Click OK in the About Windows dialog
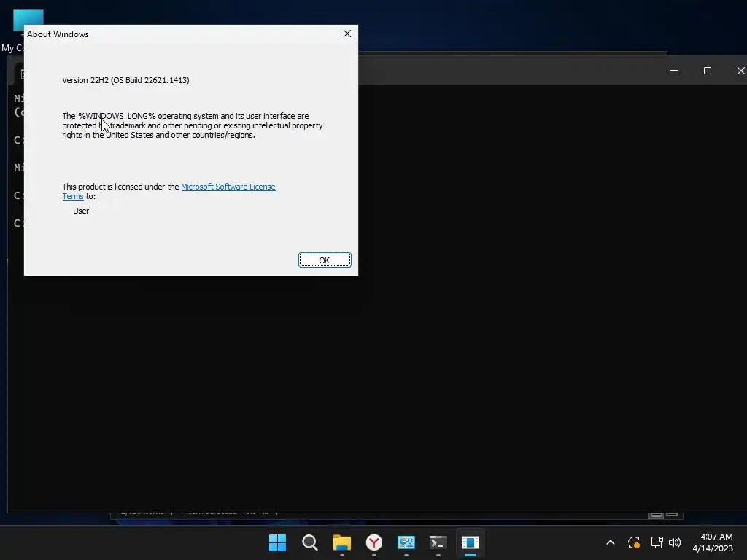The height and width of the screenshot is (560, 747). coord(325,260)
